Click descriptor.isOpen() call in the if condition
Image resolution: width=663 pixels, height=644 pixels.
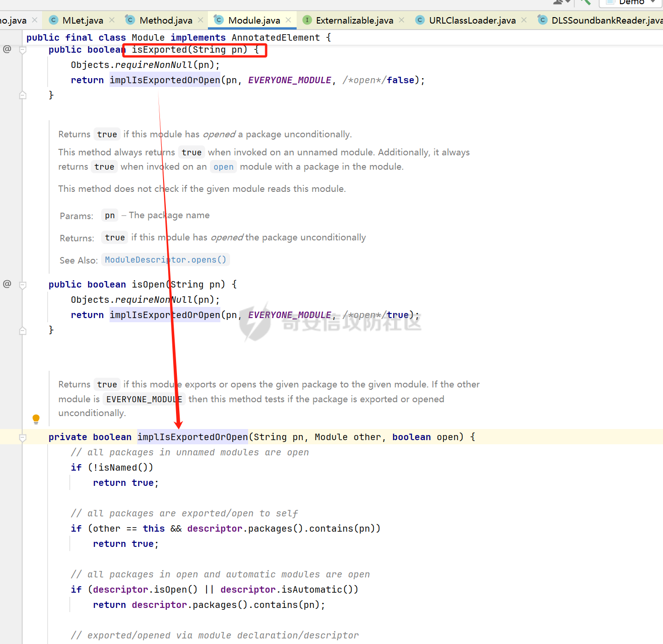146,589
